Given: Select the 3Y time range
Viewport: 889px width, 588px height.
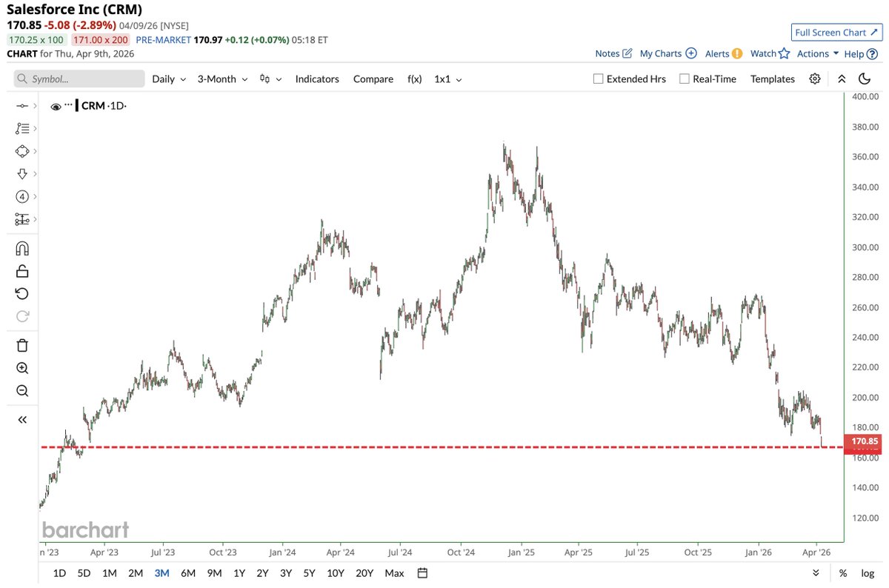Looking at the screenshot, I should (286, 572).
